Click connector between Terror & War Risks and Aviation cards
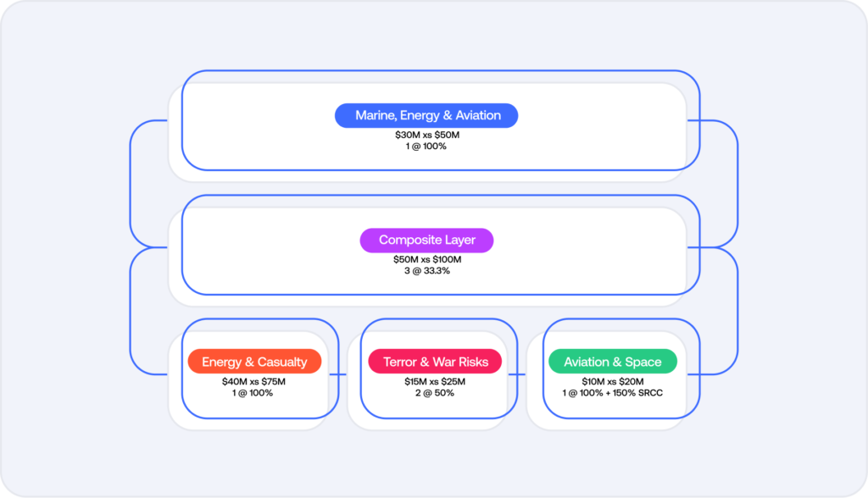Image resolution: width=868 pixels, height=498 pixels. point(524,373)
